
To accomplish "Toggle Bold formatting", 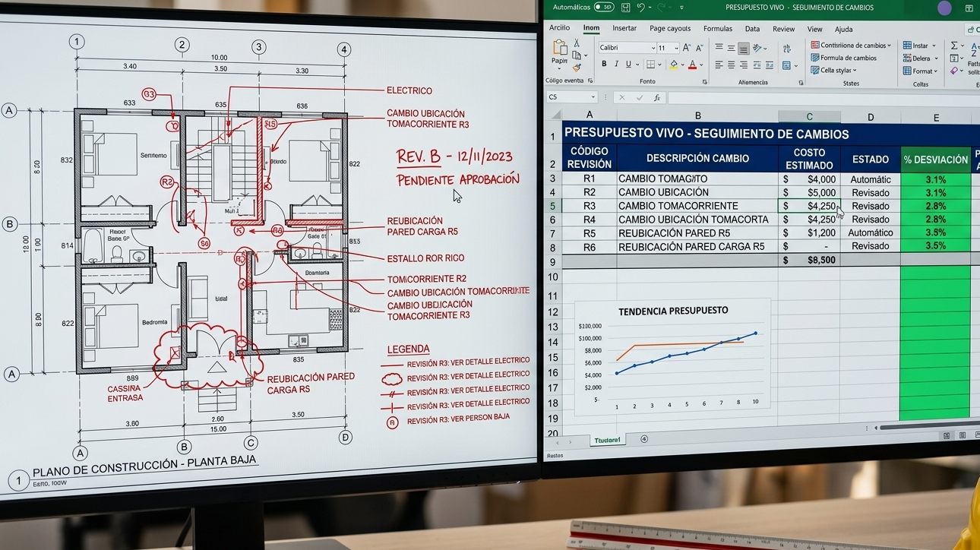I will pyautogui.click(x=604, y=65).
